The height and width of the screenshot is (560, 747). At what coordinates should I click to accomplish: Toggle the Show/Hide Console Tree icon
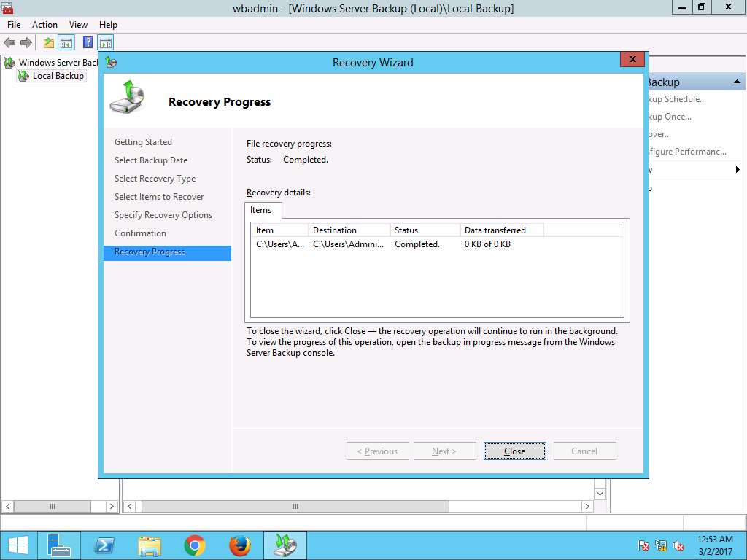click(x=66, y=43)
